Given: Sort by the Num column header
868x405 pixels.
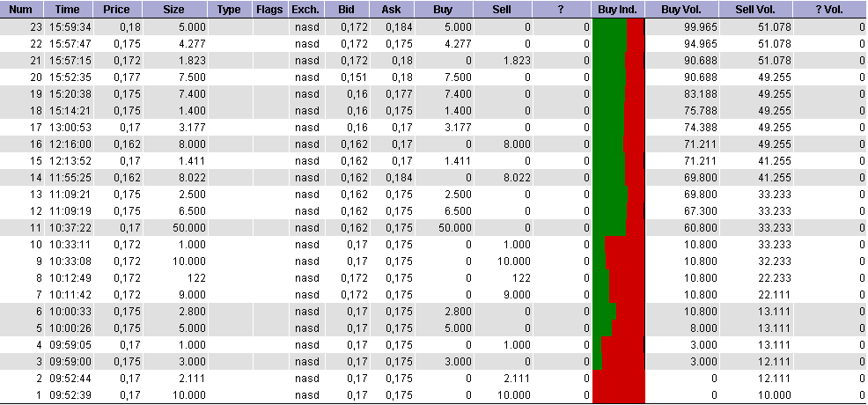Looking at the screenshot, I should point(21,10).
